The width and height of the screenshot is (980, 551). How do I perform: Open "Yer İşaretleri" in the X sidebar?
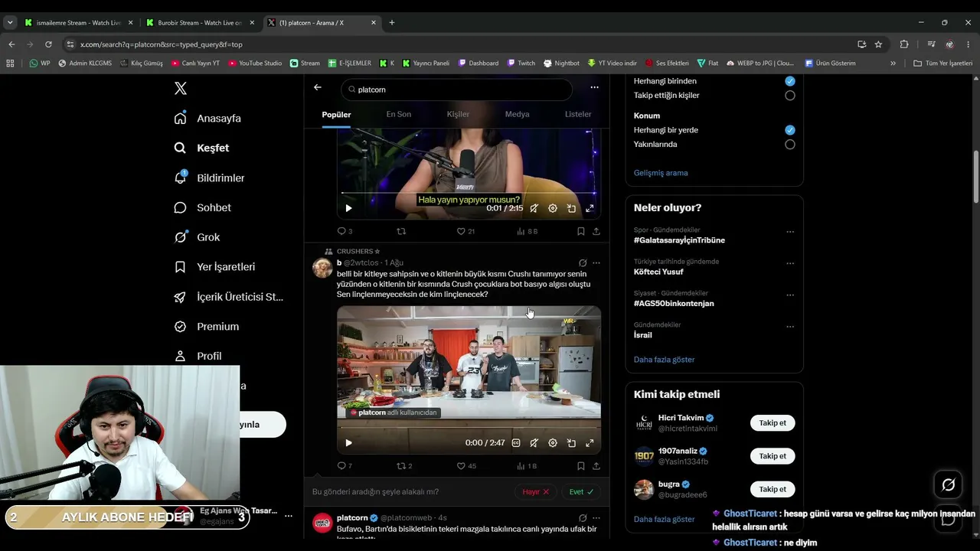point(215,267)
